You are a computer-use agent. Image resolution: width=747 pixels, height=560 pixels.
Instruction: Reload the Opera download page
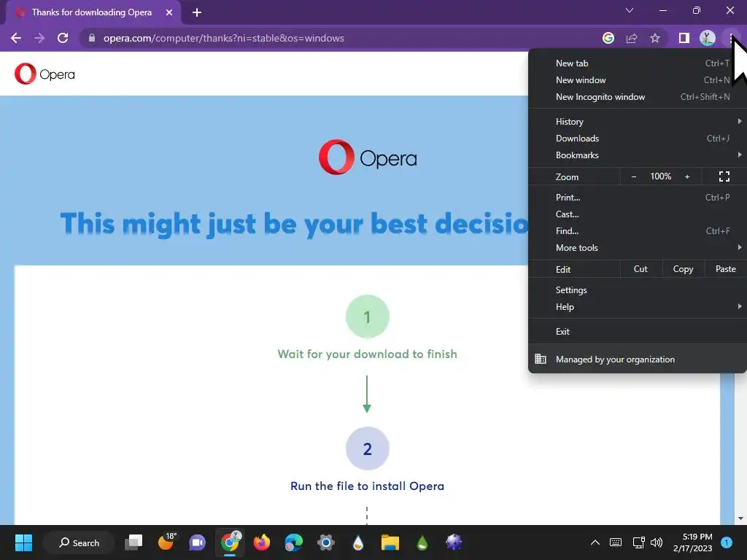[x=63, y=38]
